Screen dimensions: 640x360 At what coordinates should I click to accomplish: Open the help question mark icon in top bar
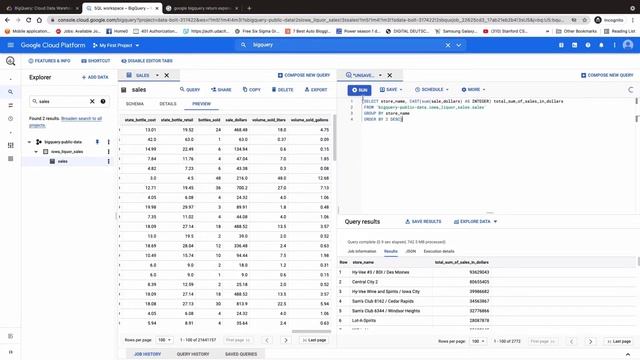click(x=588, y=45)
